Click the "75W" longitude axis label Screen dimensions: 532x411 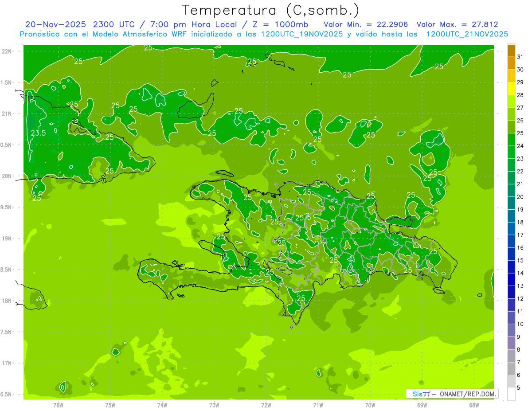click(x=110, y=405)
